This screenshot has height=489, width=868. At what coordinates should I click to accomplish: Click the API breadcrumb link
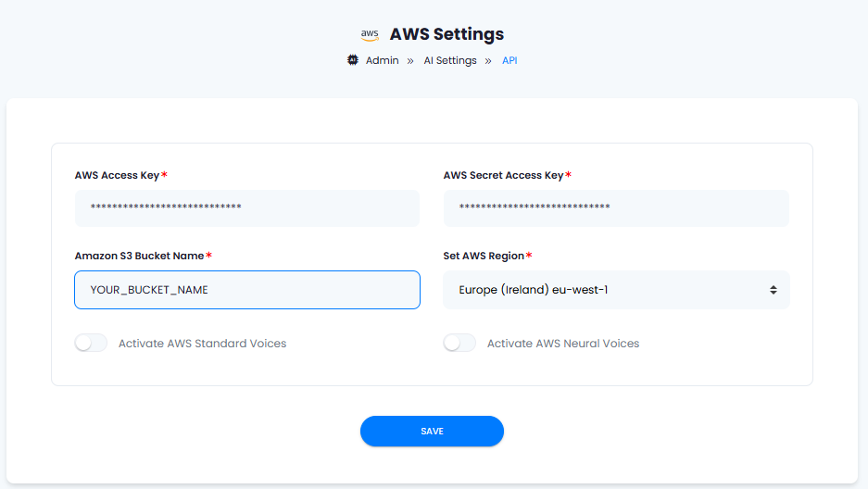[509, 60]
